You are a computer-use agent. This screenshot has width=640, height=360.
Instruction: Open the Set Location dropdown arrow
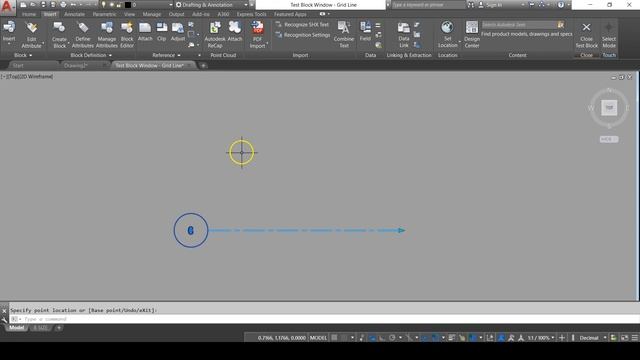[460, 42]
